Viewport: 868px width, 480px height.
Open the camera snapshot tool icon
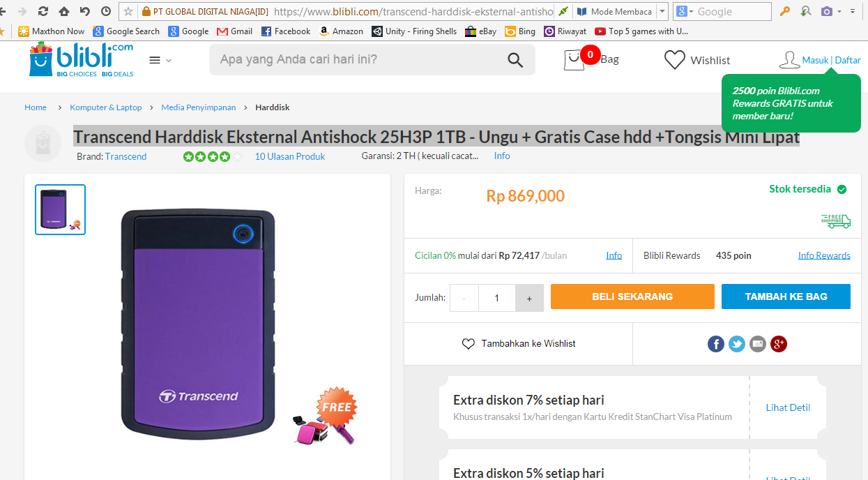click(x=827, y=11)
